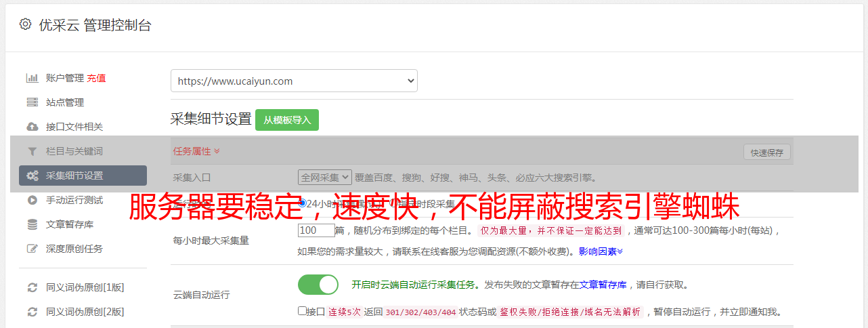Open the 全网采集 dropdown
Viewport: 868px width, 328px height.
coord(325,177)
